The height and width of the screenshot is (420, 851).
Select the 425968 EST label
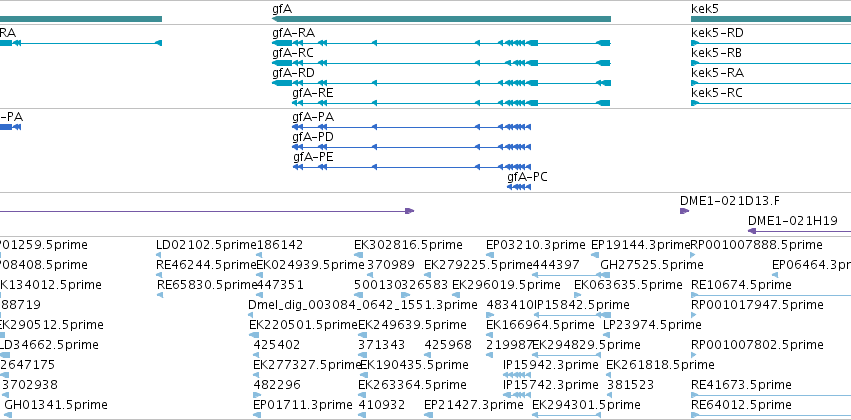[x=448, y=345]
